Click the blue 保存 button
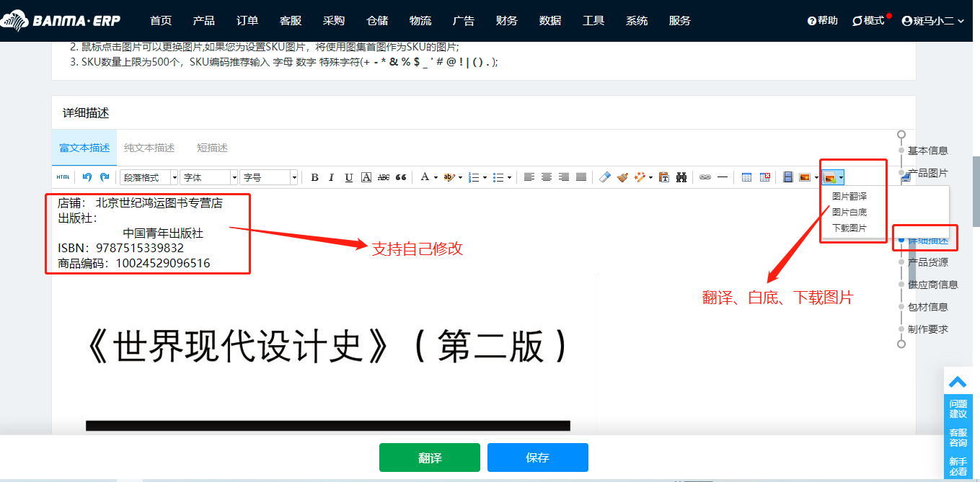Viewport: 980px width, 482px height. (x=538, y=458)
